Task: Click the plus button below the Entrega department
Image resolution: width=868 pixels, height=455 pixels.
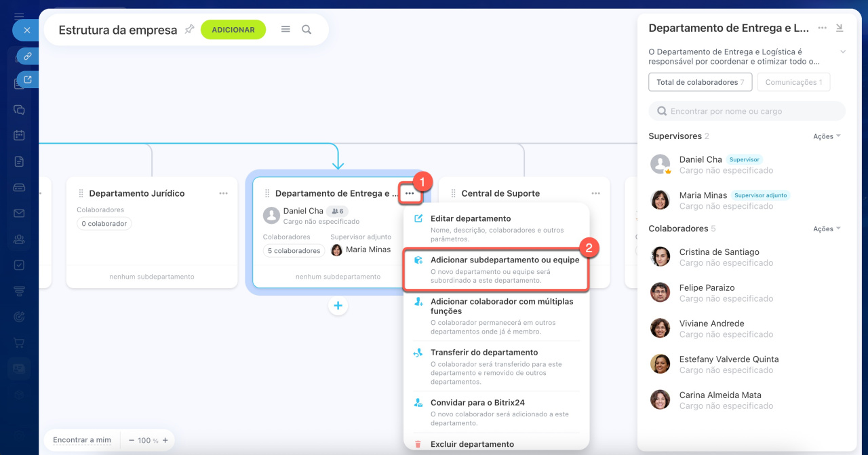Action: click(338, 306)
